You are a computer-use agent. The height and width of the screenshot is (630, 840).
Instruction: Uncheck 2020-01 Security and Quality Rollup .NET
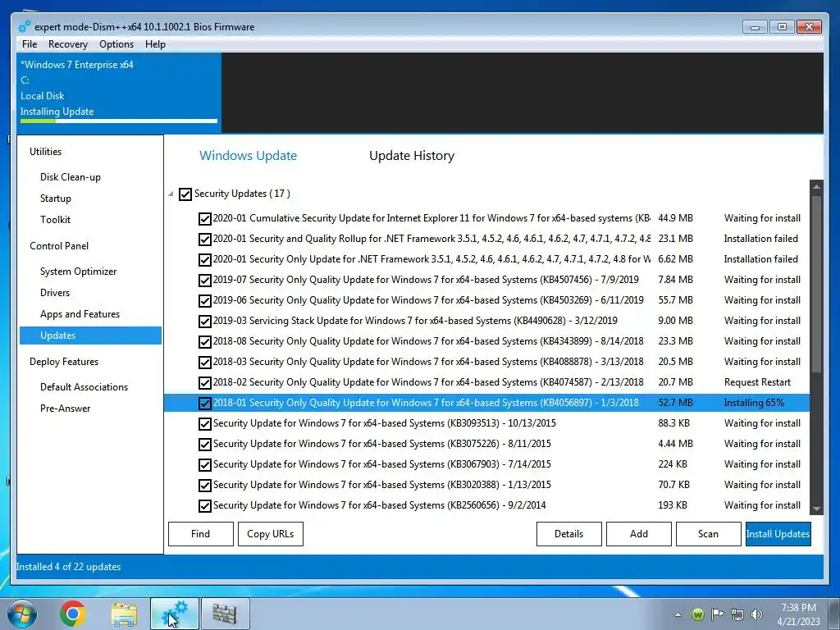click(x=204, y=239)
